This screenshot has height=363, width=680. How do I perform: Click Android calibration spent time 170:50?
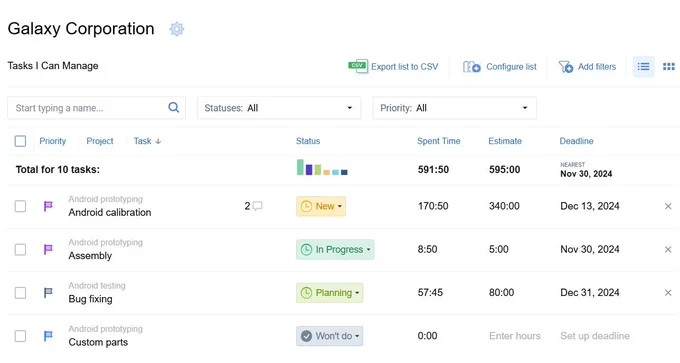tap(433, 206)
